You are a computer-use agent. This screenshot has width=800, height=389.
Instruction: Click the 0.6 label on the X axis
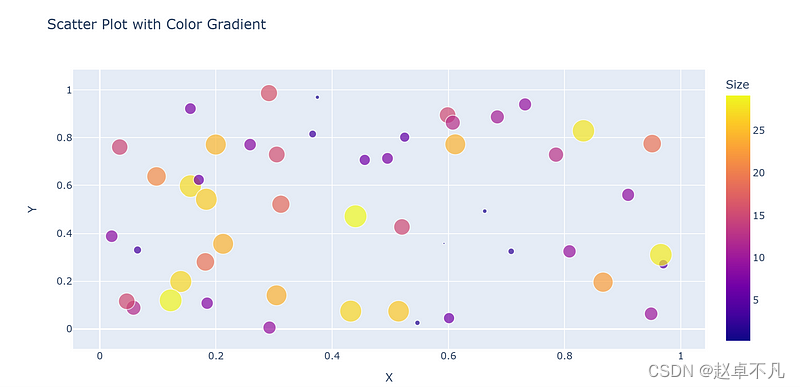pyautogui.click(x=448, y=355)
